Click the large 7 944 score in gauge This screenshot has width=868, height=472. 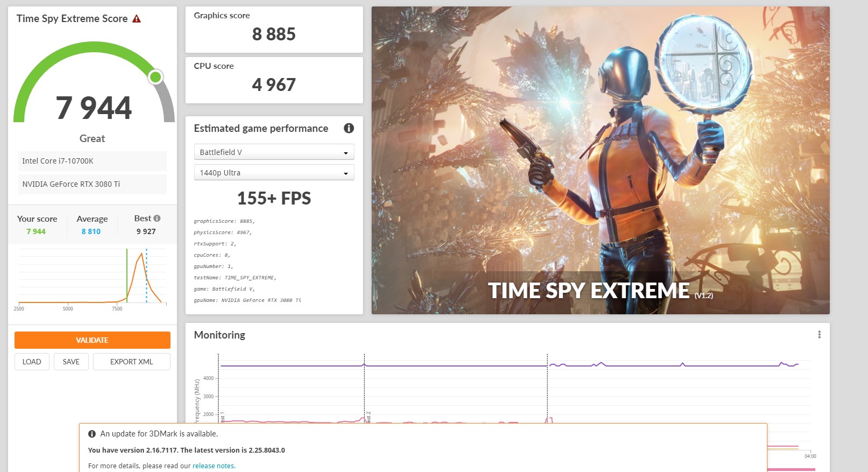point(94,108)
